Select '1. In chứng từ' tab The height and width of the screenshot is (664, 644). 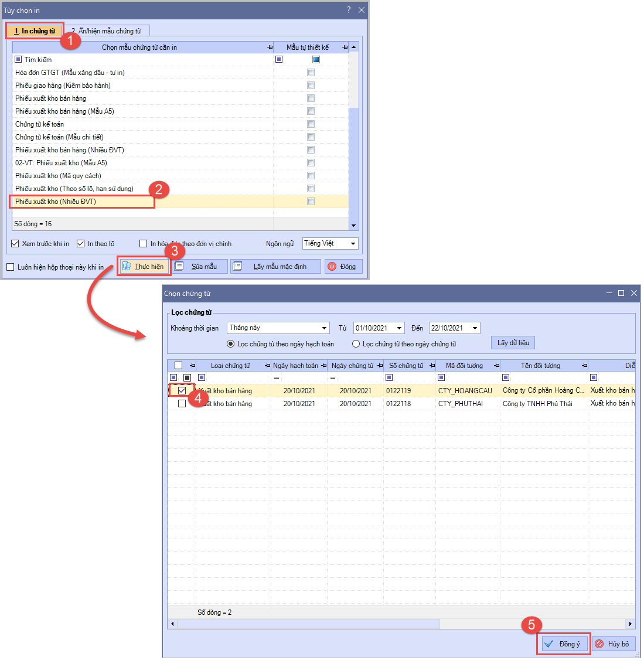coord(35,31)
